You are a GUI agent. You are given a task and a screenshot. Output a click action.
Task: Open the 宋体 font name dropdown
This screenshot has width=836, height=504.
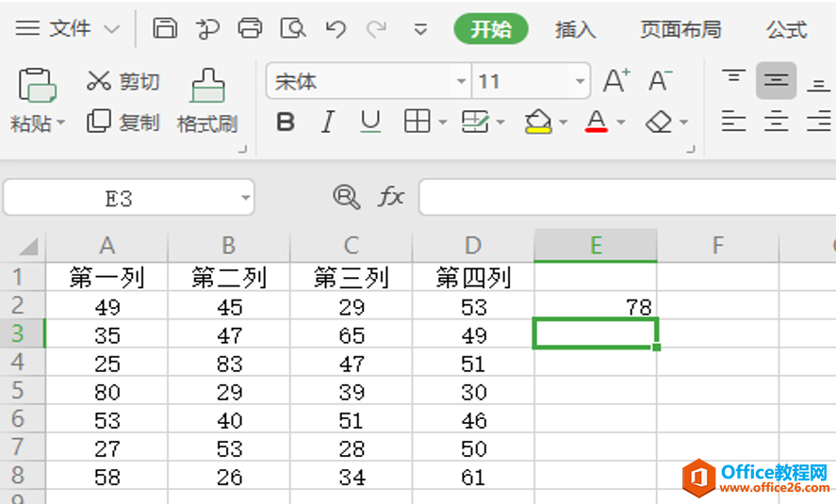(461, 81)
